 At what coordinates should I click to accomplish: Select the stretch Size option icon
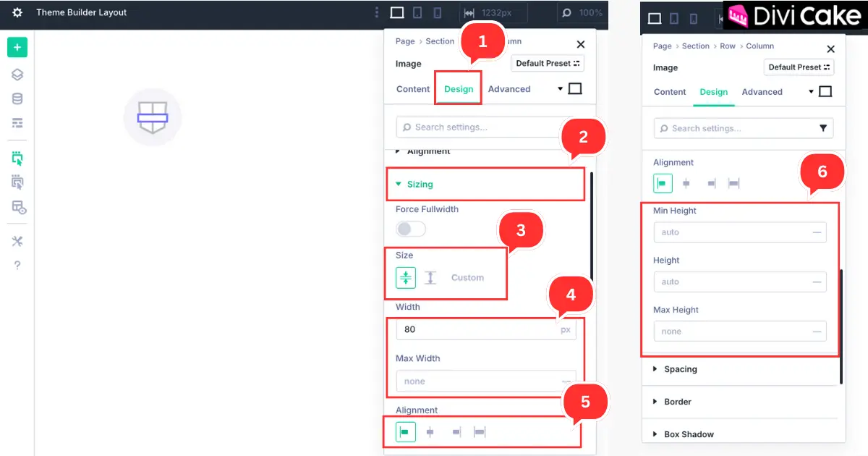tap(430, 277)
